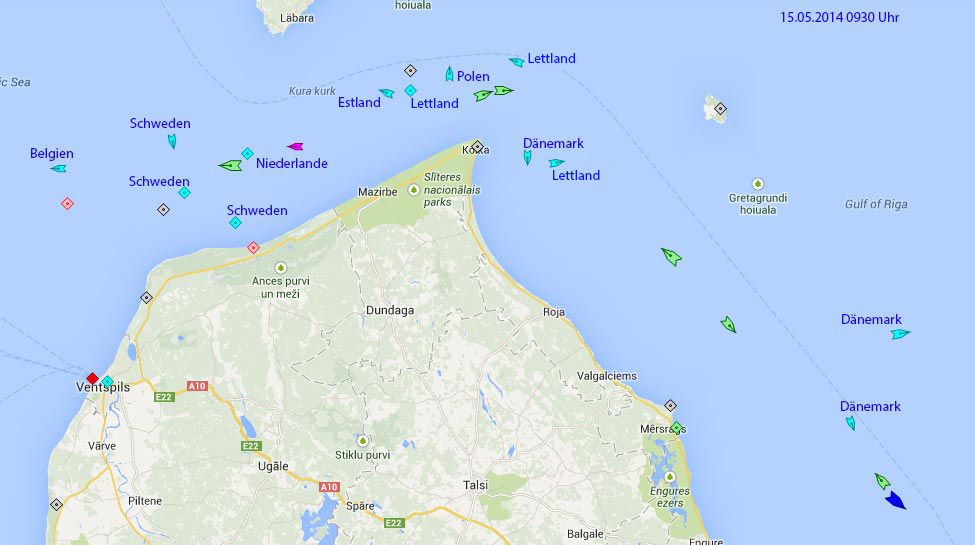The width and height of the screenshot is (975, 545).
Task: Select the green diamond marker at Mērsrags
Action: coord(676,428)
